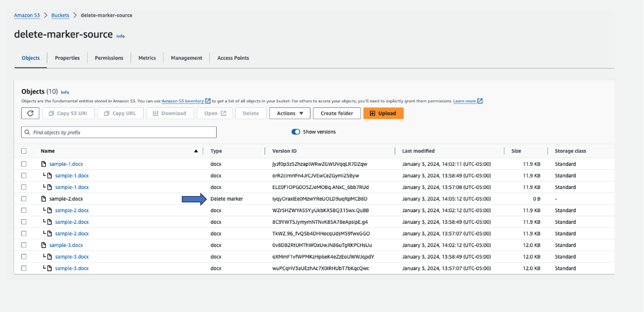The width and height of the screenshot is (644, 312).
Task: Click file icon of sample-3.docx modified 13:57:07
Action: point(49,269)
